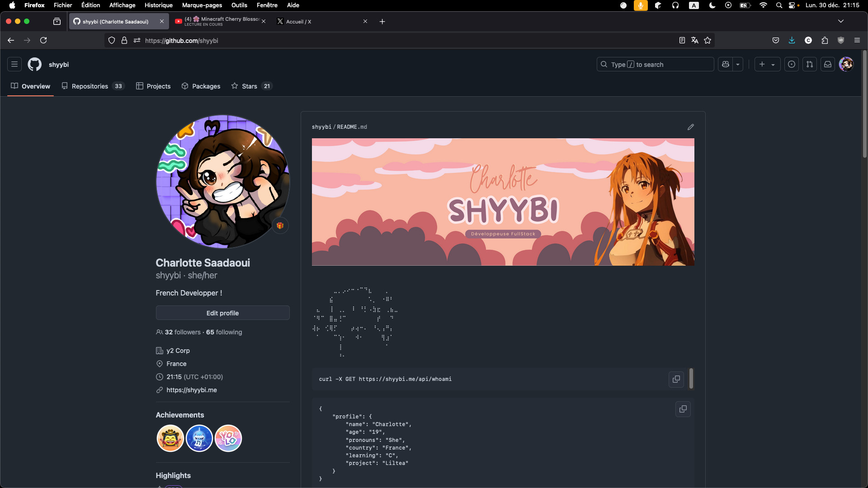Click the page vertical scrollbar
Screen dimensions: 868x488
pyautogui.click(x=864, y=104)
